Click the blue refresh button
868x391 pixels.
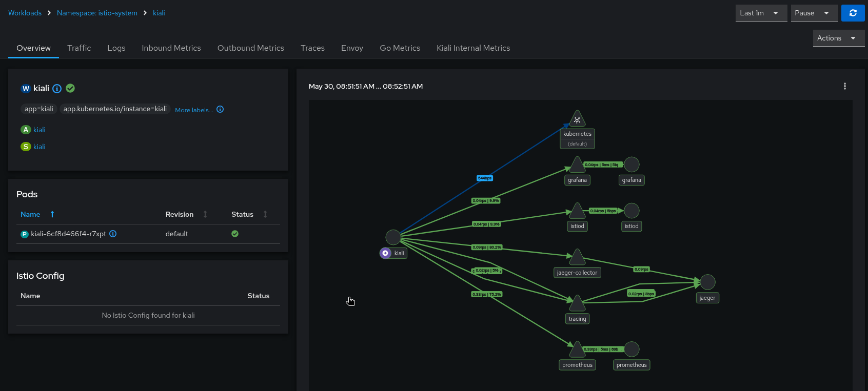tap(853, 13)
